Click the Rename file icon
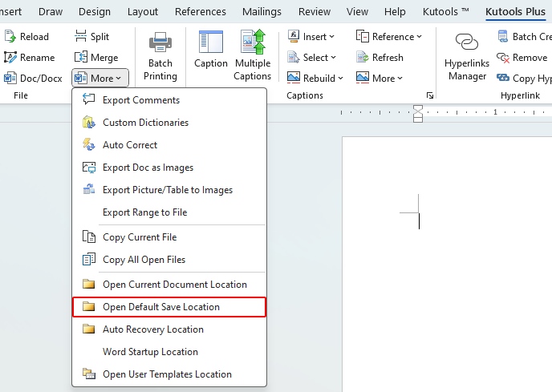The height and width of the screenshot is (392, 552). point(29,58)
